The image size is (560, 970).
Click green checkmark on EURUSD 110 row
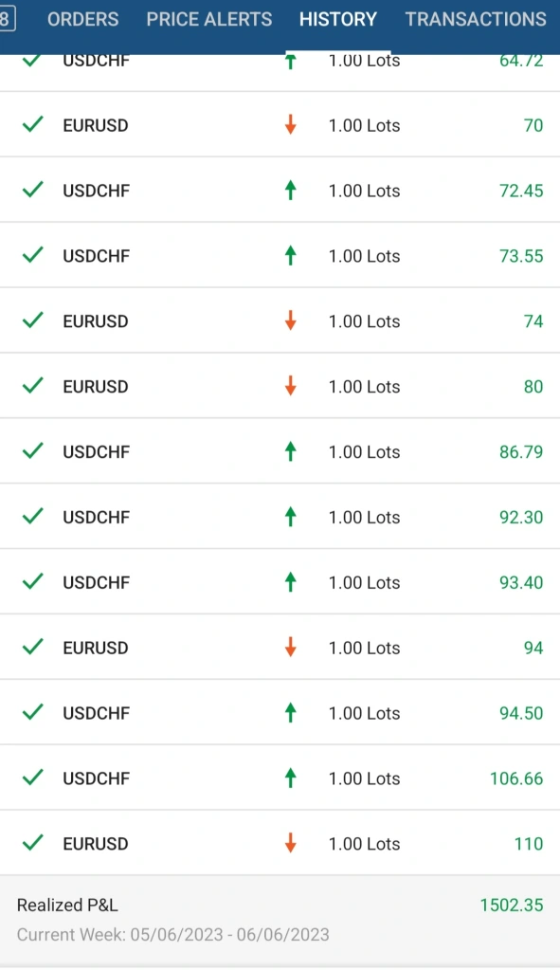pos(33,843)
